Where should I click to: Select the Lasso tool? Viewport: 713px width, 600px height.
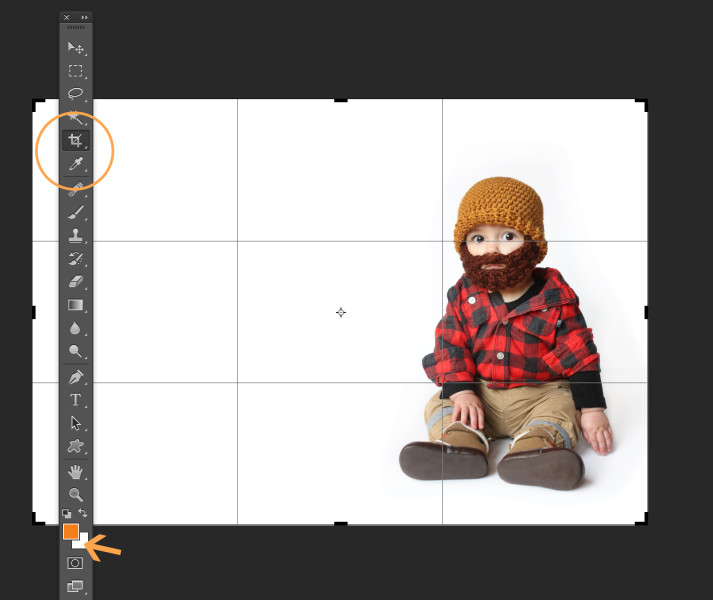pyautogui.click(x=75, y=94)
